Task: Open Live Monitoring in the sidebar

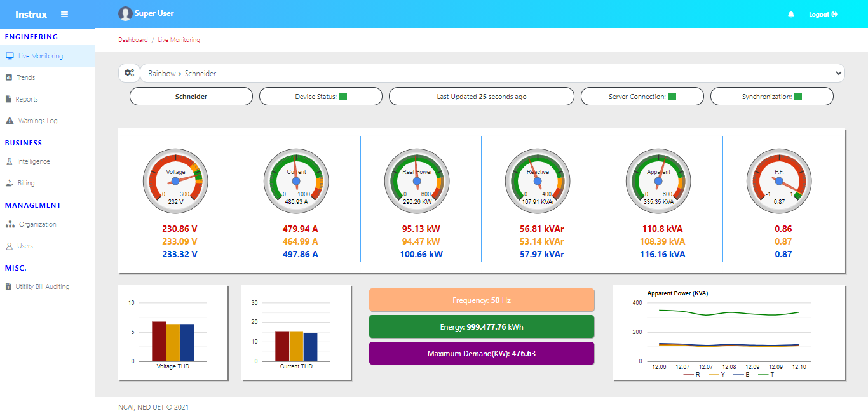Action: [41, 56]
